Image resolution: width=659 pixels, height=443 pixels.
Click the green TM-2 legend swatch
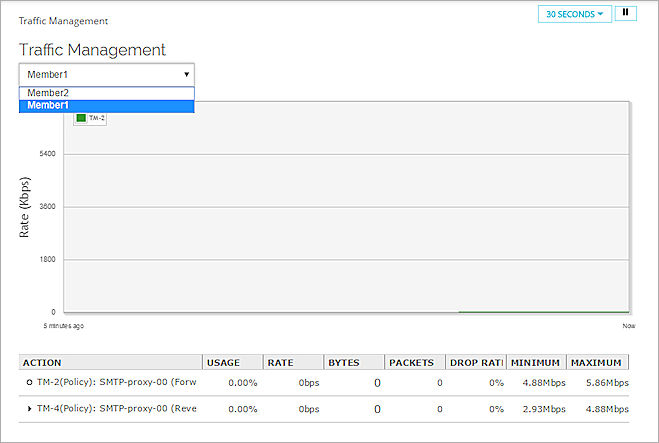(x=81, y=118)
